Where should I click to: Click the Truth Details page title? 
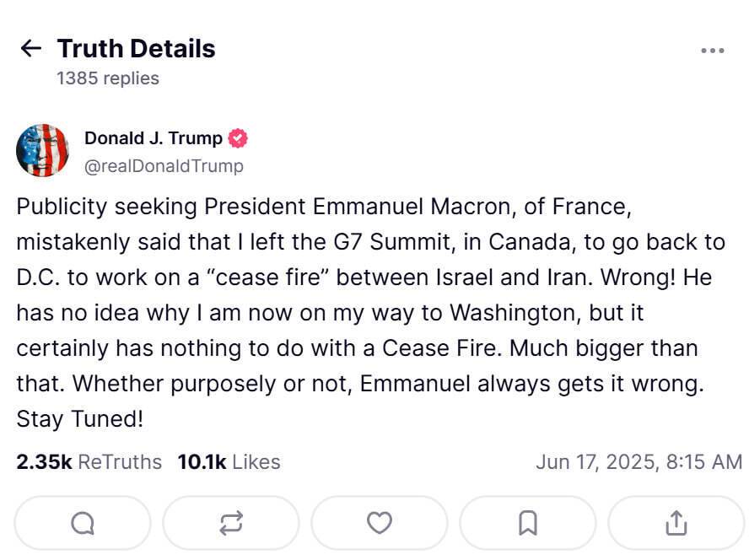pos(136,49)
